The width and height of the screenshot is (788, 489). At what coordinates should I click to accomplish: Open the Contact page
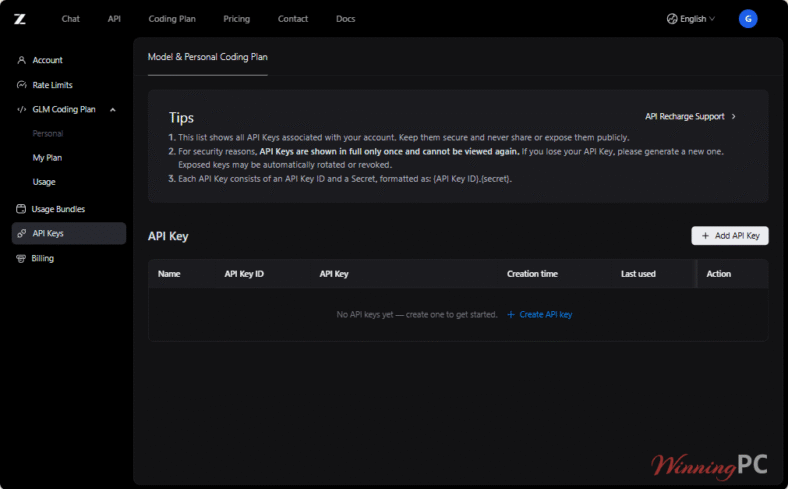(292, 19)
